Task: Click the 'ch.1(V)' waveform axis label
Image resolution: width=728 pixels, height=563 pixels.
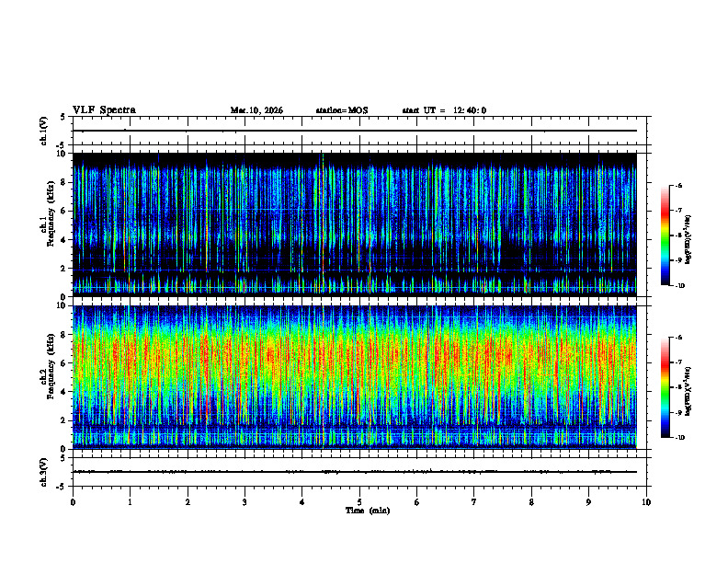Action: [x=44, y=131]
